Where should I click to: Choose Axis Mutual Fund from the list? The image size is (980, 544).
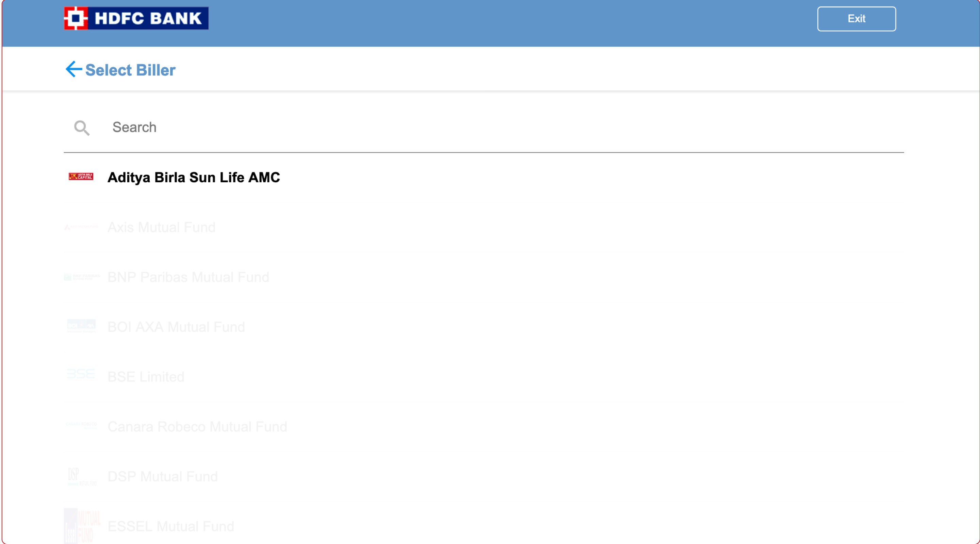[x=161, y=227]
